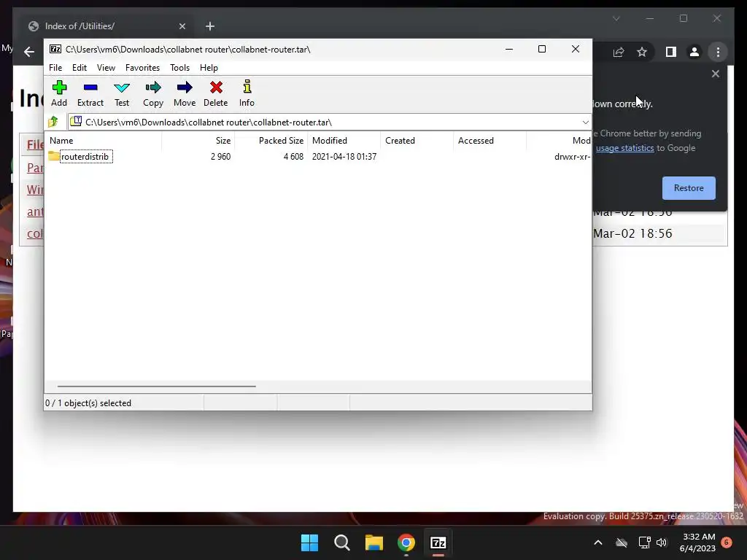This screenshot has height=560, width=747.
Task: Click the drwxr-xr- mode value
Action: pos(572,157)
